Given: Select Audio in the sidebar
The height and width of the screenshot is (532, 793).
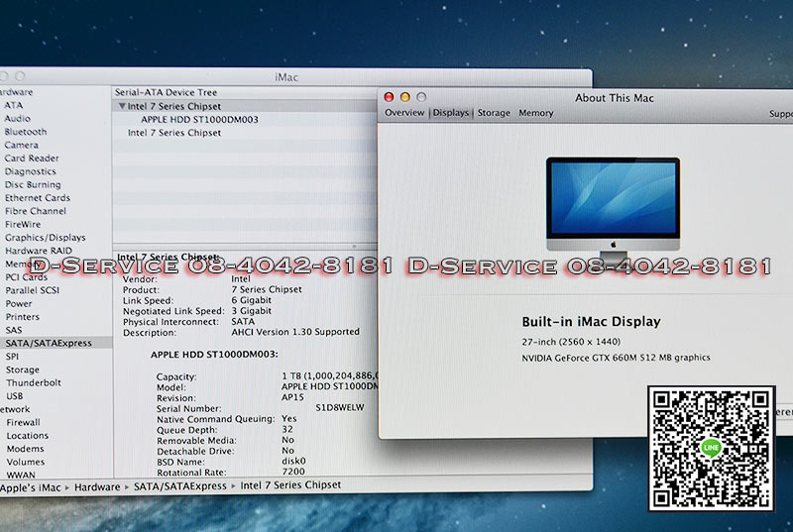Looking at the screenshot, I should tap(17, 118).
